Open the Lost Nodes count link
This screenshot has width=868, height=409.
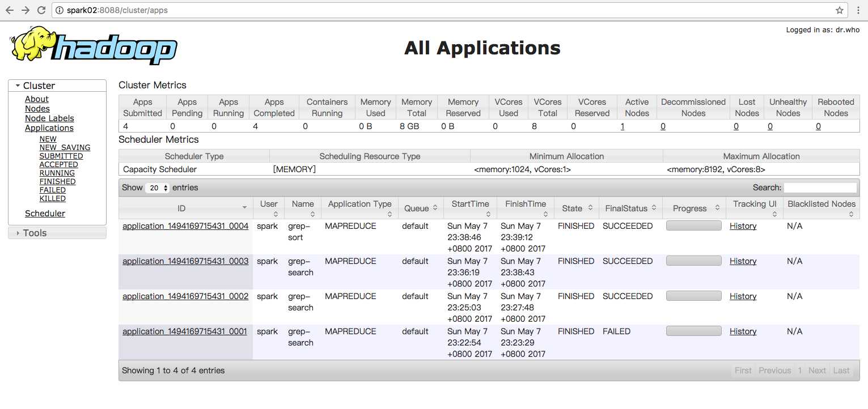coord(736,126)
